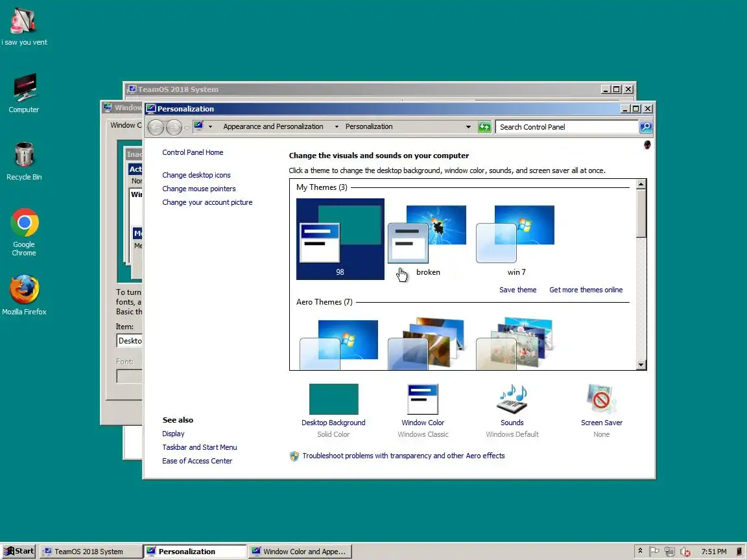This screenshot has width=747, height=560.
Task: Click Save theme link
Action: click(518, 290)
